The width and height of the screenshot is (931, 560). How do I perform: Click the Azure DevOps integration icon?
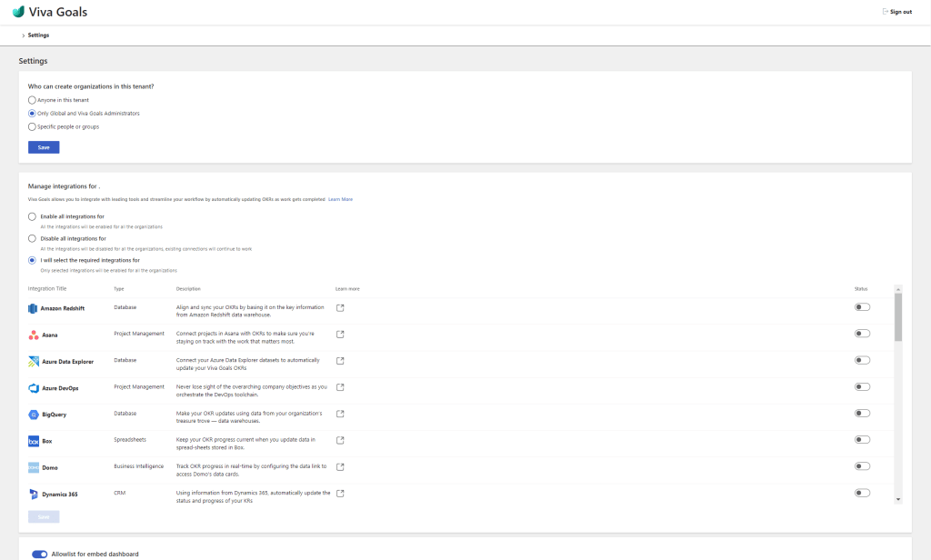point(34,388)
